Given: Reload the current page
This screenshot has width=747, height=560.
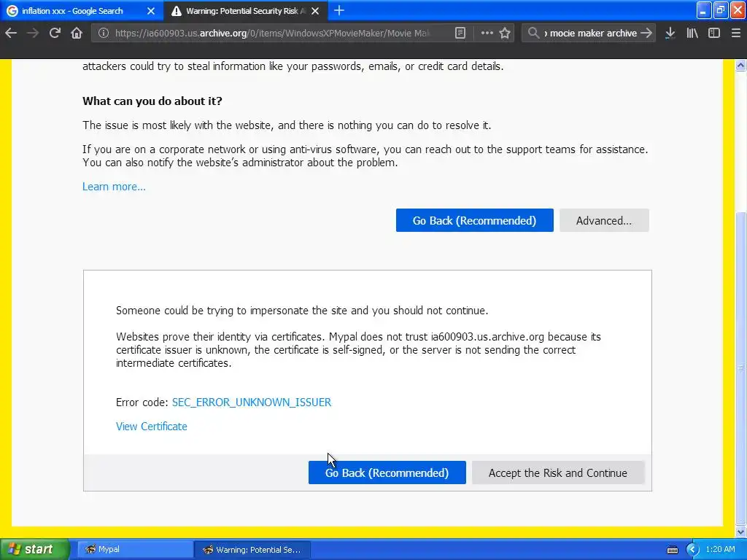Looking at the screenshot, I should click(x=55, y=33).
